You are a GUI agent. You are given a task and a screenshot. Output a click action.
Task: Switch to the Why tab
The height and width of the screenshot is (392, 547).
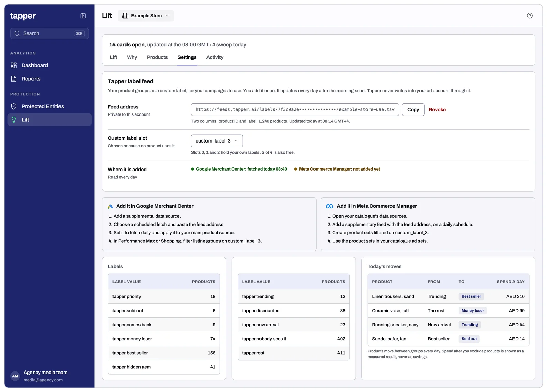(x=132, y=57)
